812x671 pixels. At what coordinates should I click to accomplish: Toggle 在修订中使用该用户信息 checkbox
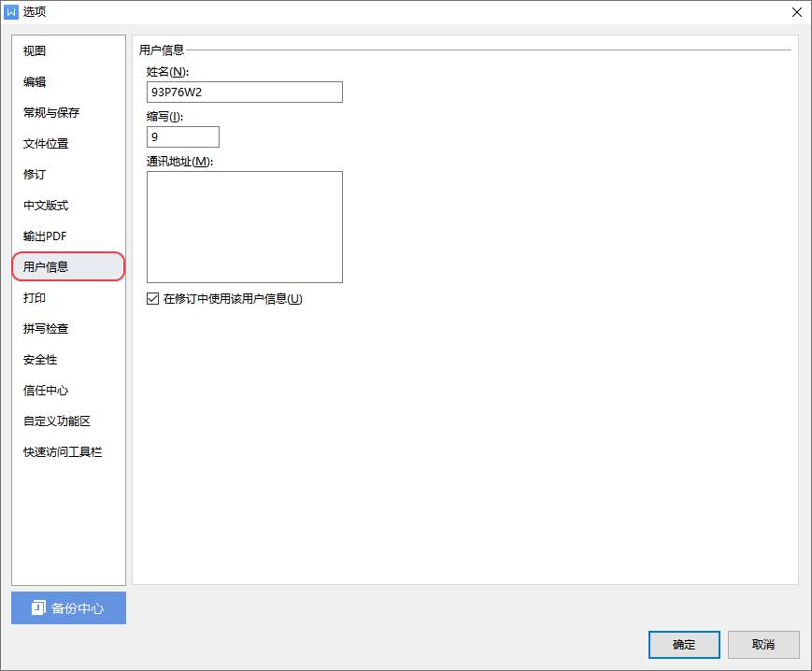pyautogui.click(x=153, y=299)
